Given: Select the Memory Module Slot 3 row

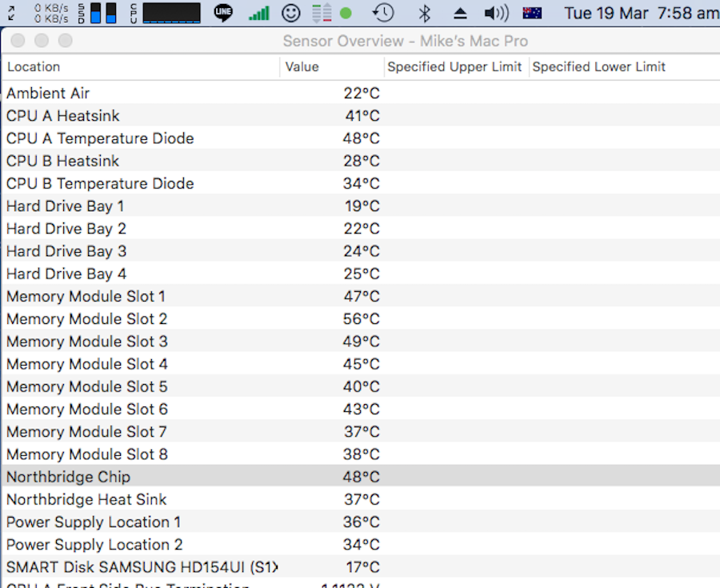Looking at the screenshot, I should click(361, 342).
